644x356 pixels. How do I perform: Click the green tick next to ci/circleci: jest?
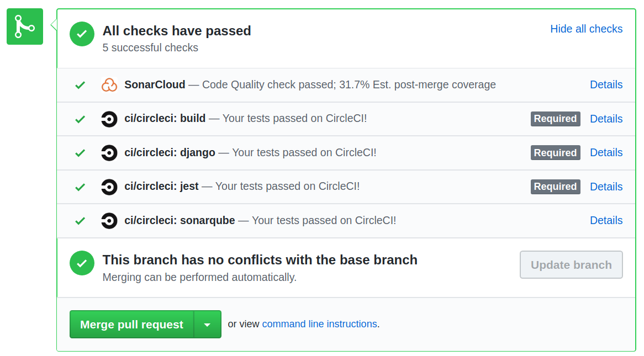(x=80, y=187)
